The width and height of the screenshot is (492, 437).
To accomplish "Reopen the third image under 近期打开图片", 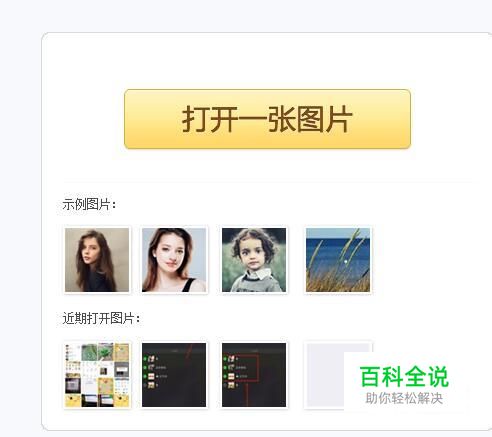I will click(254, 375).
